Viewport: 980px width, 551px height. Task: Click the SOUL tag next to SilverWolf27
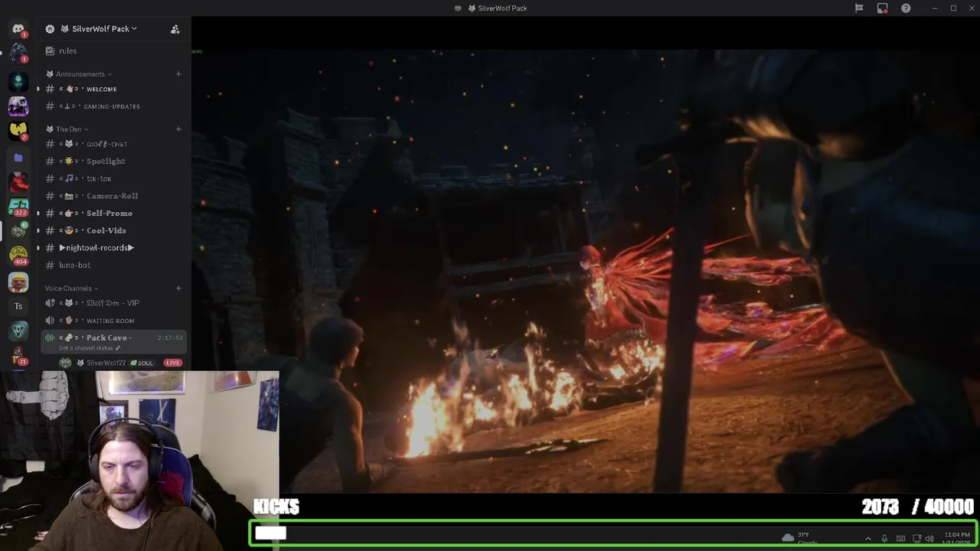(142, 363)
